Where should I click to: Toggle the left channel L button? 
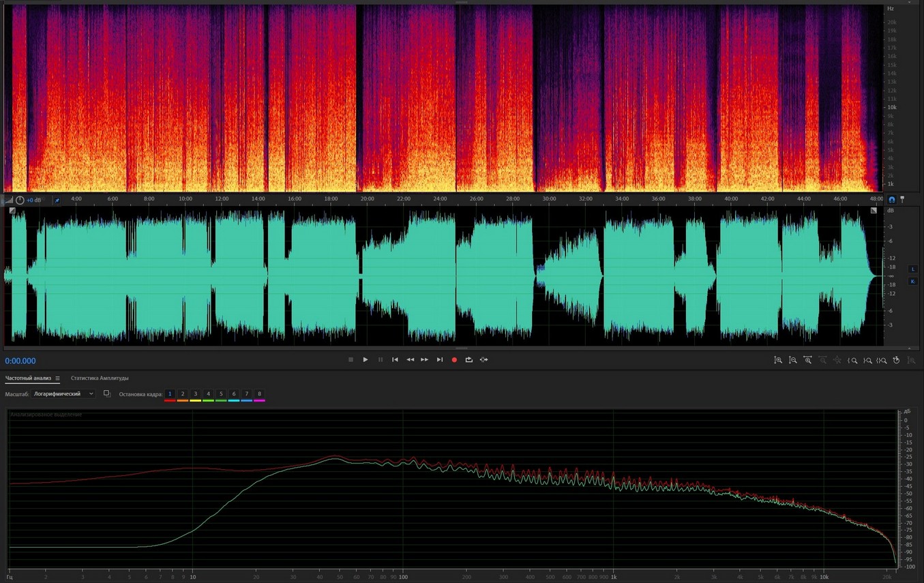coord(912,269)
